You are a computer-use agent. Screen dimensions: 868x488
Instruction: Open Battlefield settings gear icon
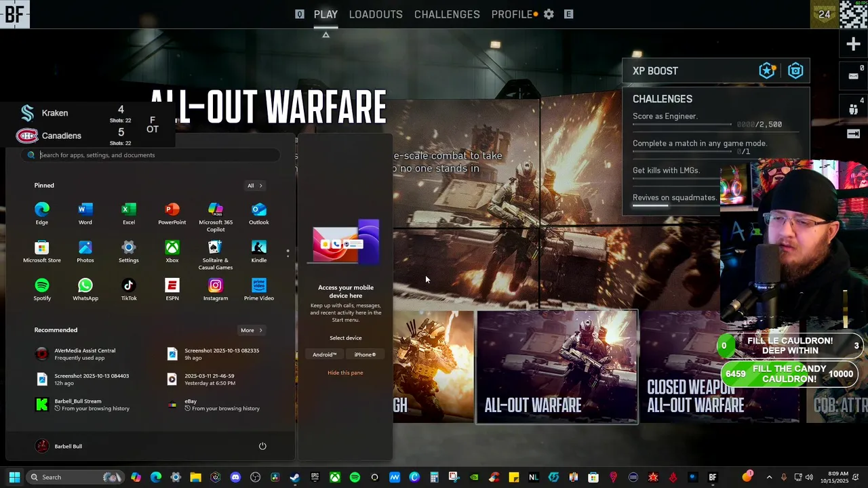[549, 14]
